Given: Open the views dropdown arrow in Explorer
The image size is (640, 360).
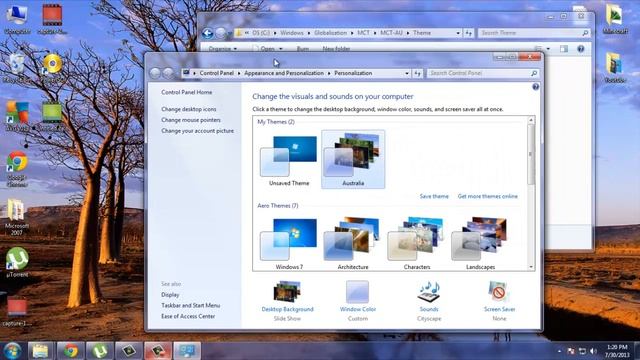Looking at the screenshot, I should pos(548,49).
